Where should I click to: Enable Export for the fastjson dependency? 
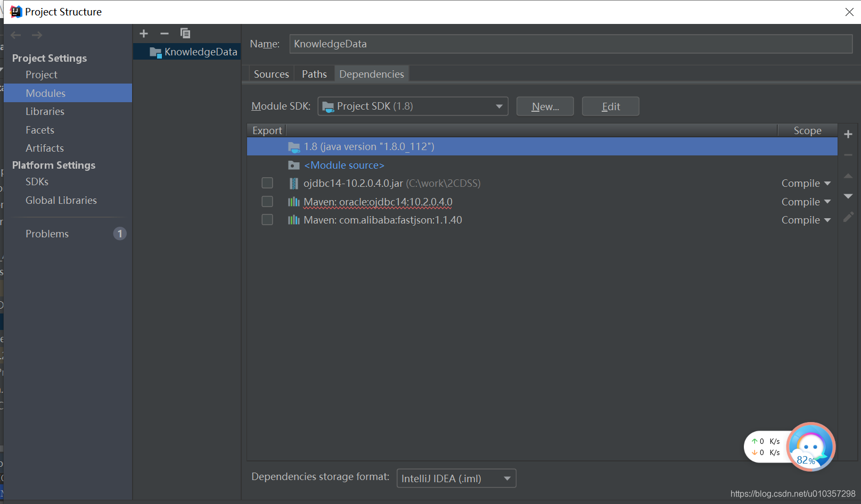(x=267, y=219)
